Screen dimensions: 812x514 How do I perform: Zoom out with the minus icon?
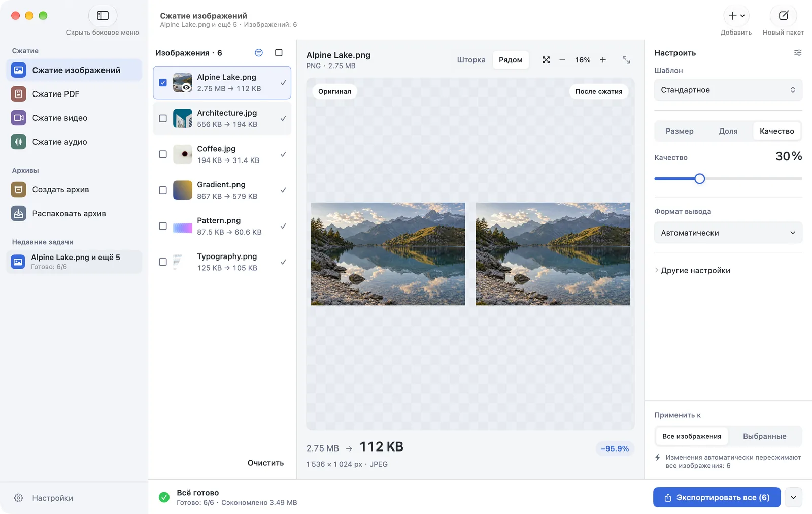click(562, 60)
